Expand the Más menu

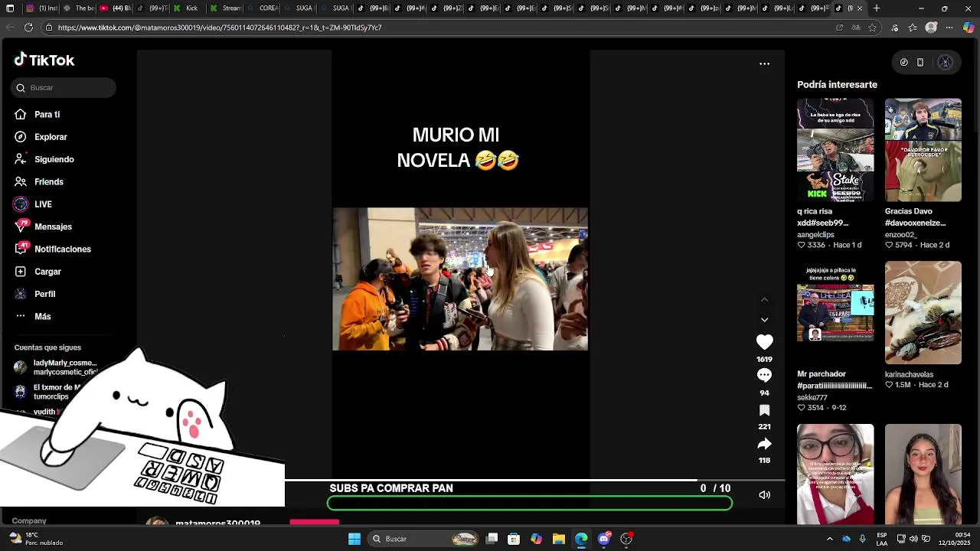tap(42, 316)
